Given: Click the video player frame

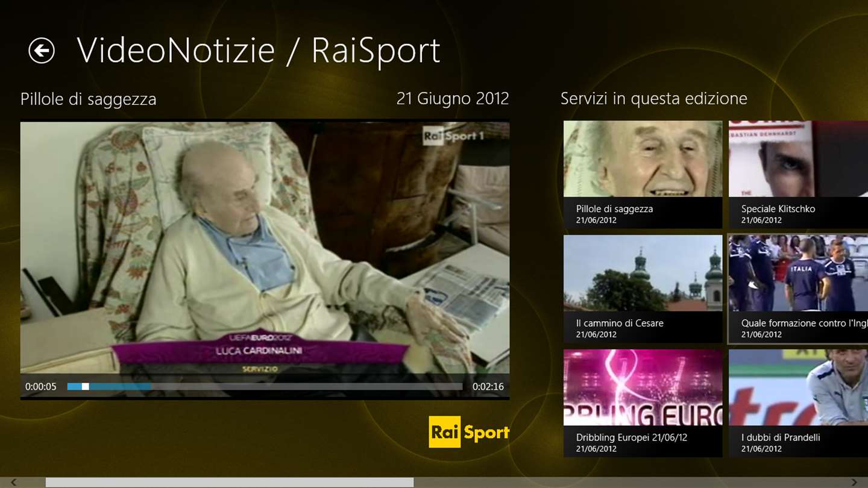Looking at the screenshot, I should tap(265, 259).
